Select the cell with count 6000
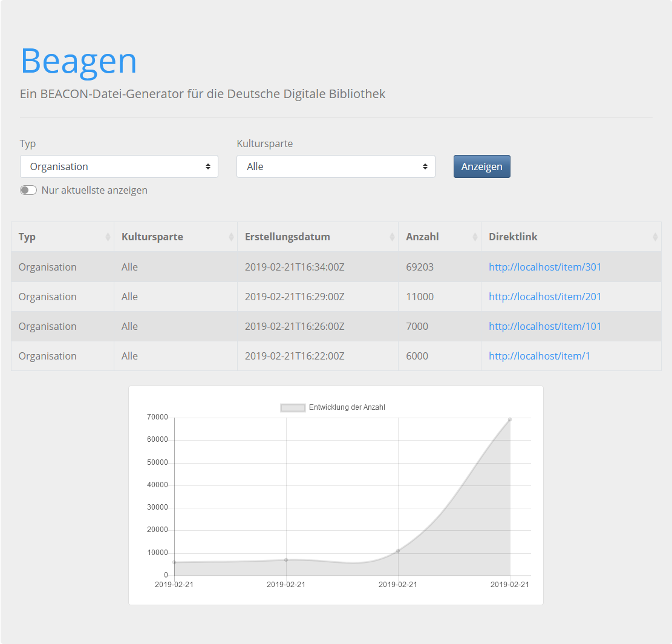 point(440,355)
